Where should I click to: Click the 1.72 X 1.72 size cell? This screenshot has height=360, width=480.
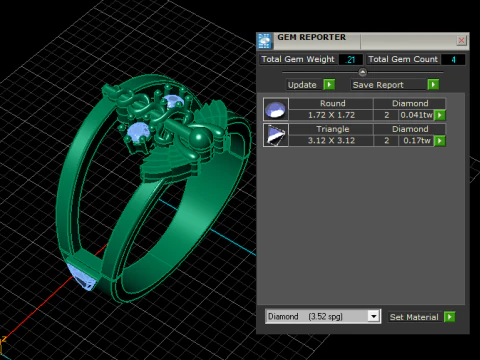(x=331, y=115)
